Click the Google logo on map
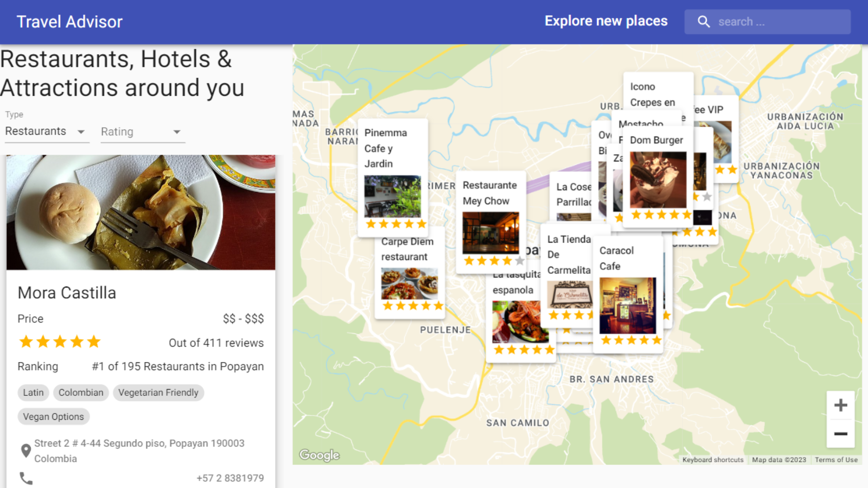The width and height of the screenshot is (868, 488). (x=319, y=455)
